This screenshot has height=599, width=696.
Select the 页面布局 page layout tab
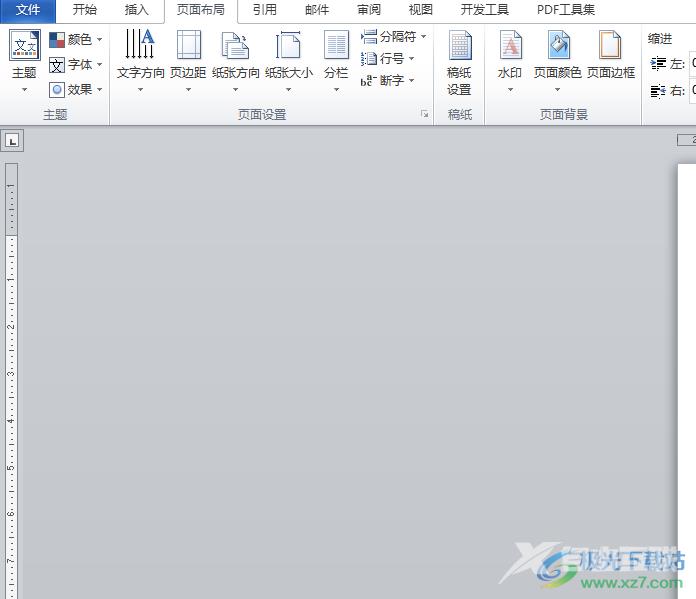pos(201,11)
